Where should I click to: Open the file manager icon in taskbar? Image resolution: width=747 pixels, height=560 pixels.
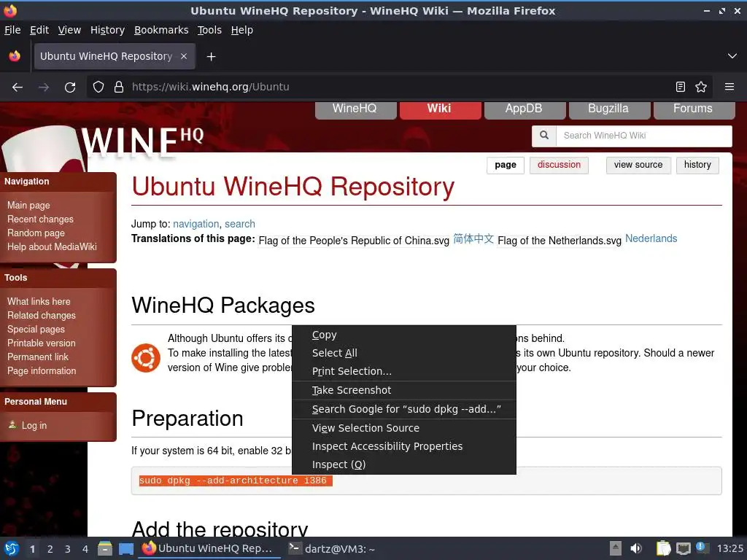[x=105, y=549]
